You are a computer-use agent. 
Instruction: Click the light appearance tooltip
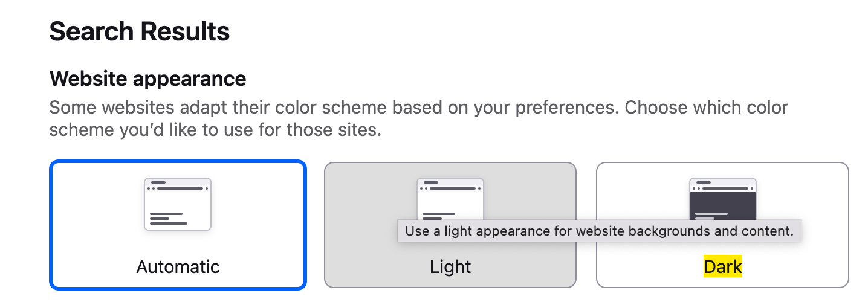coord(599,231)
